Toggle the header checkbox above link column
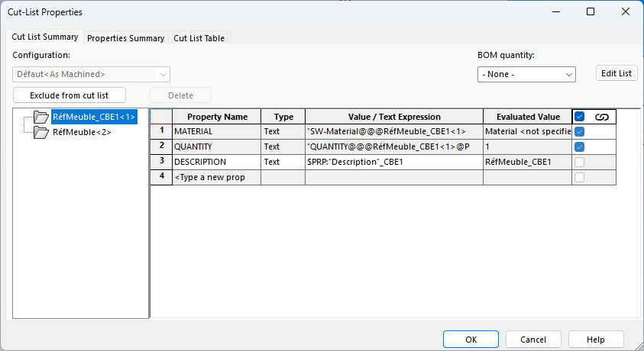644x351 pixels. 580,117
